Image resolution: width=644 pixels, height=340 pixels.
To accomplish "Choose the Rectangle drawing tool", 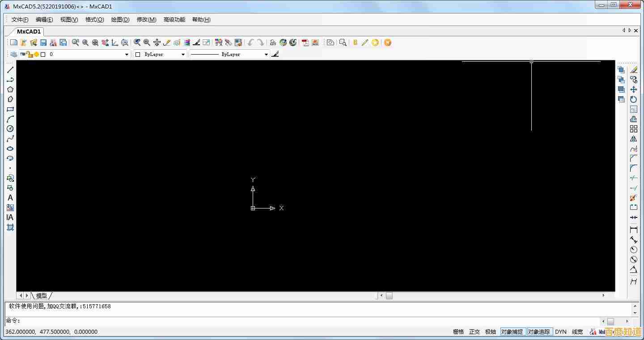I will coord(10,109).
